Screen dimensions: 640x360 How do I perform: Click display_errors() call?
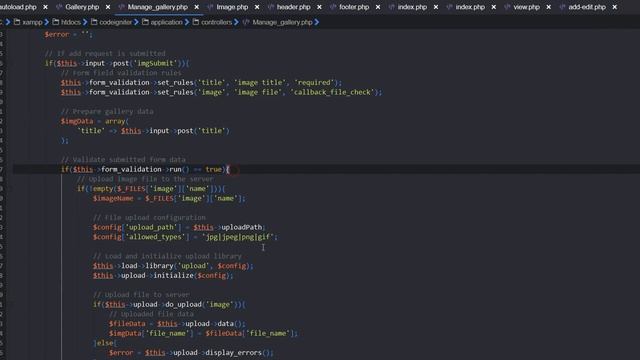click(x=239, y=353)
